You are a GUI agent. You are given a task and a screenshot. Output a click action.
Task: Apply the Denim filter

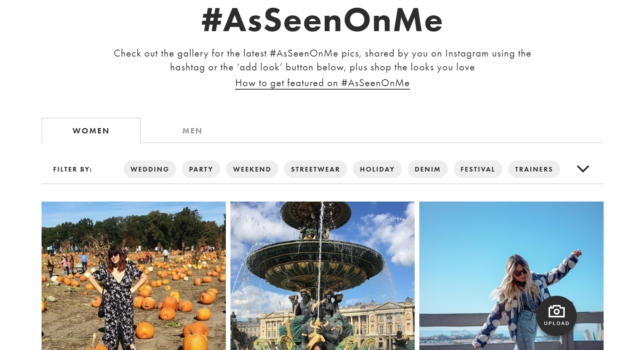coord(427,169)
